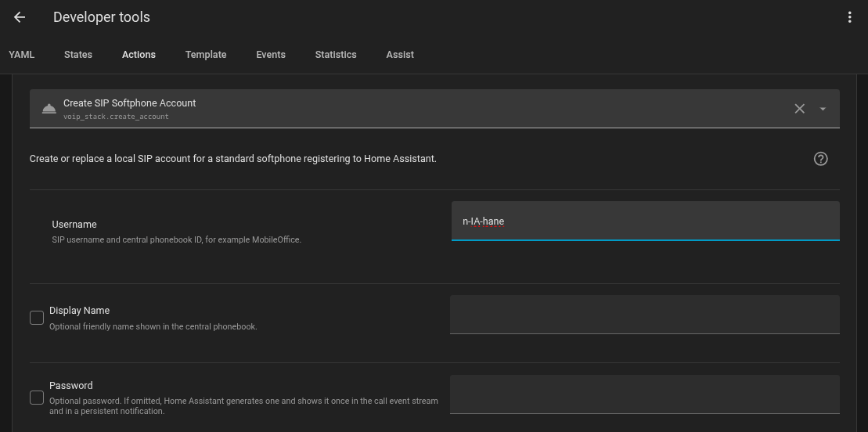Open the Template tab

click(206, 54)
